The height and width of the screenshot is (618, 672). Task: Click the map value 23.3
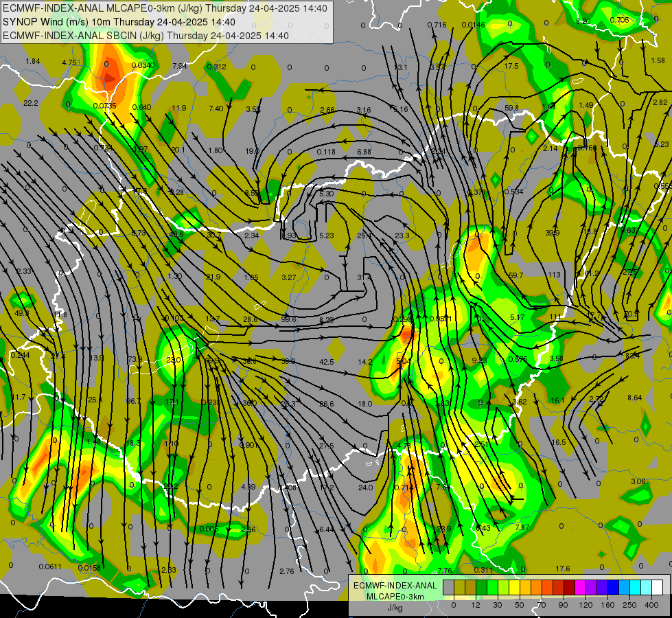pyautogui.click(x=402, y=236)
